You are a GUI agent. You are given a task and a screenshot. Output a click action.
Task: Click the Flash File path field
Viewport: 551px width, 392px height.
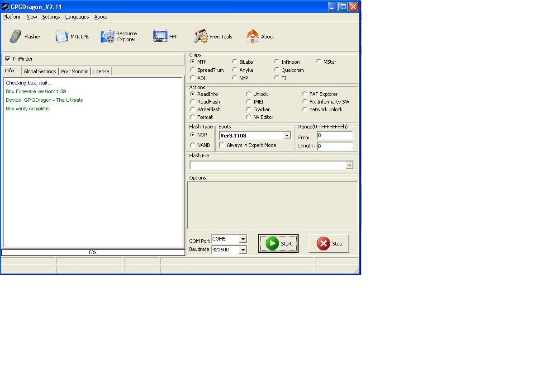pos(267,165)
